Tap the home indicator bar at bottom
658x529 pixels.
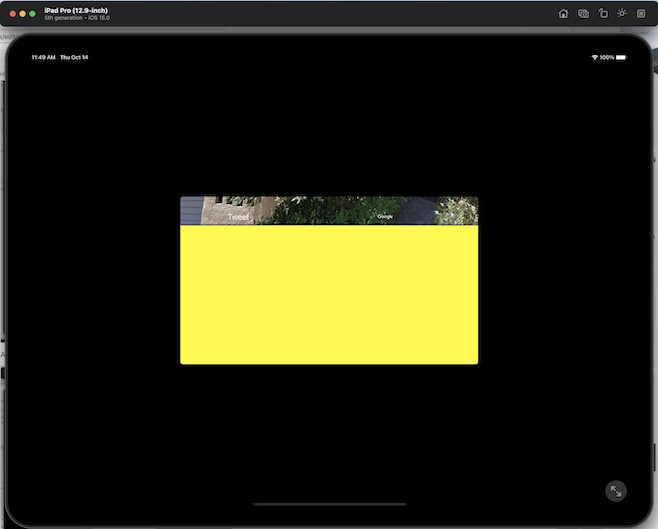pos(329,505)
